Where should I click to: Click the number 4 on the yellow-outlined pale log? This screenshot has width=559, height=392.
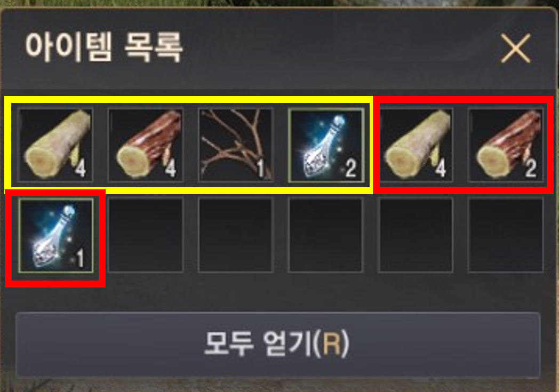80,168
